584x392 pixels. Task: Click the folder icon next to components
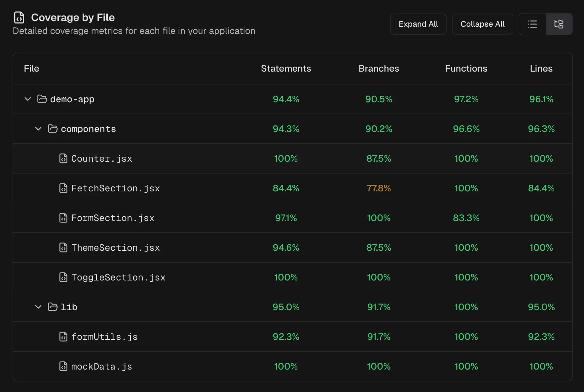53,129
